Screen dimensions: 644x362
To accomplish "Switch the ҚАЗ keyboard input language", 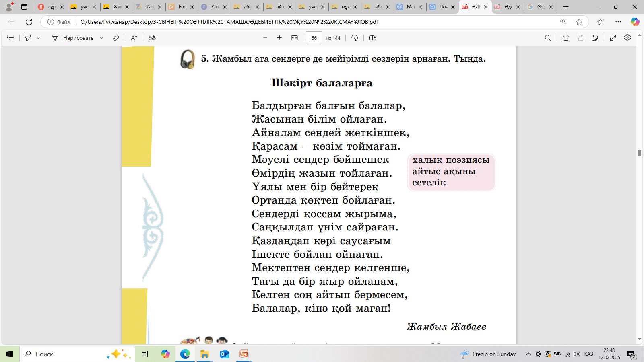I will click(588, 354).
